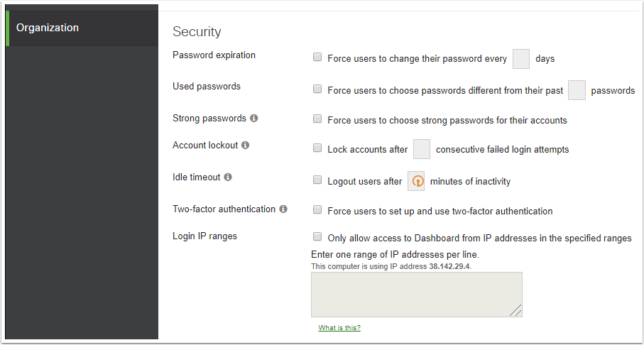Check the Login IP ranges restriction checkbox
The image size is (644, 345).
317,237
